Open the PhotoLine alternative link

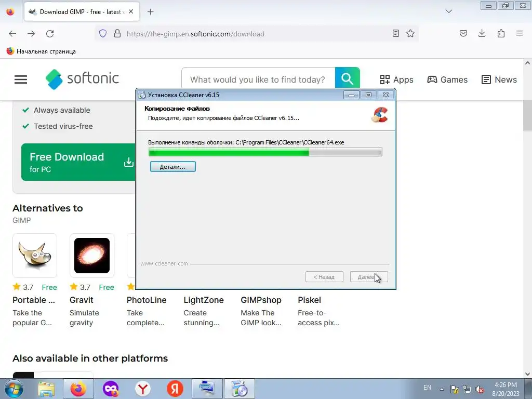click(x=147, y=300)
